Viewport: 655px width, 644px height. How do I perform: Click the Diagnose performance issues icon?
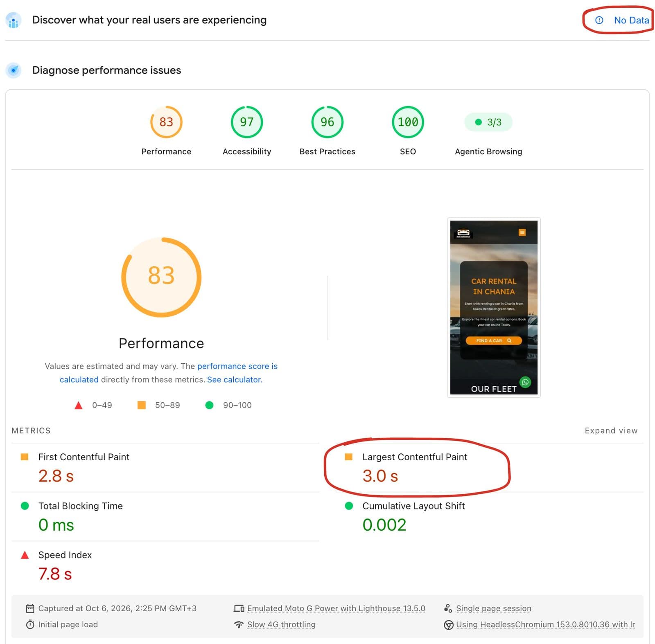click(x=14, y=70)
